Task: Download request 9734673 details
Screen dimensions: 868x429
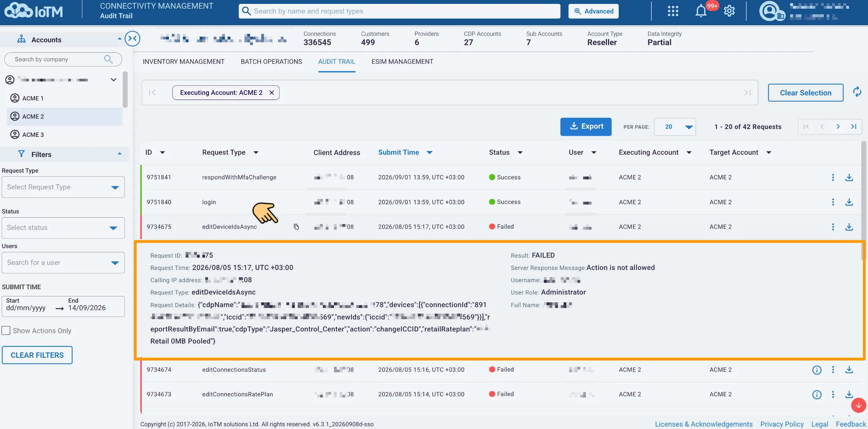Action: pyautogui.click(x=849, y=394)
